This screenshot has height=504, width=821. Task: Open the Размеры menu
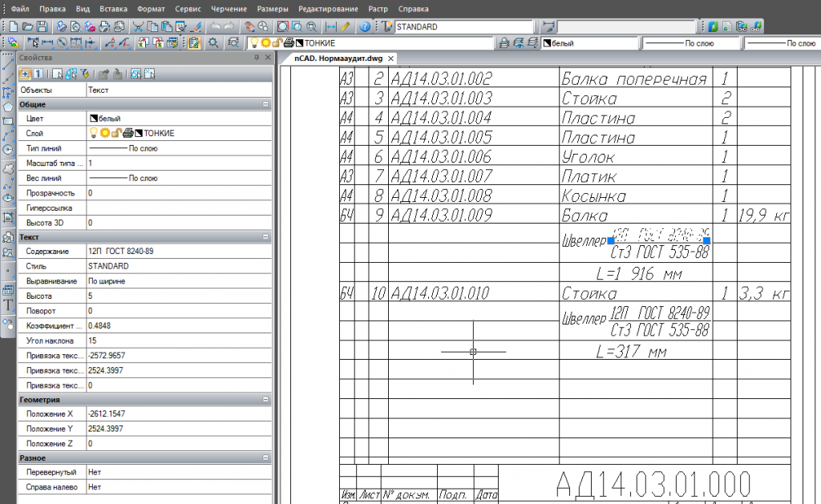click(x=273, y=9)
